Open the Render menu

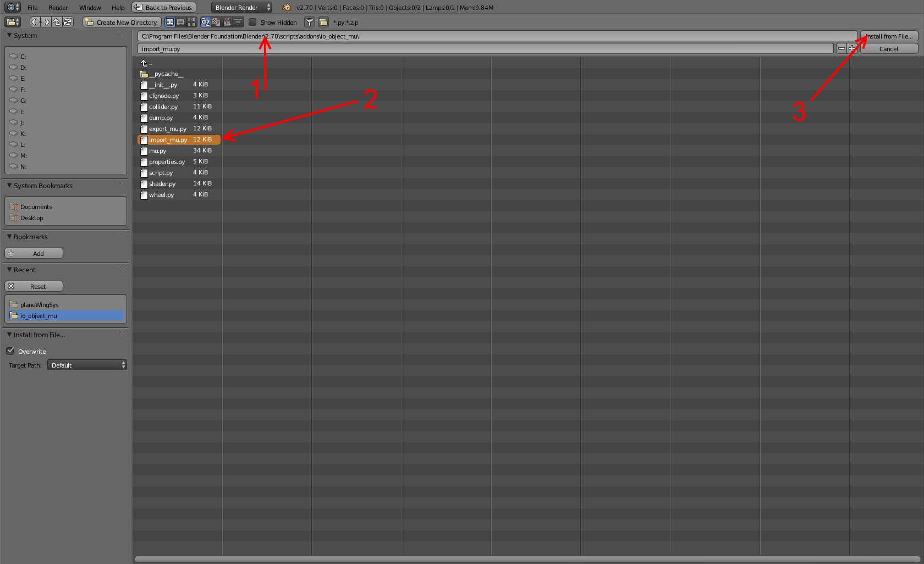58,8
